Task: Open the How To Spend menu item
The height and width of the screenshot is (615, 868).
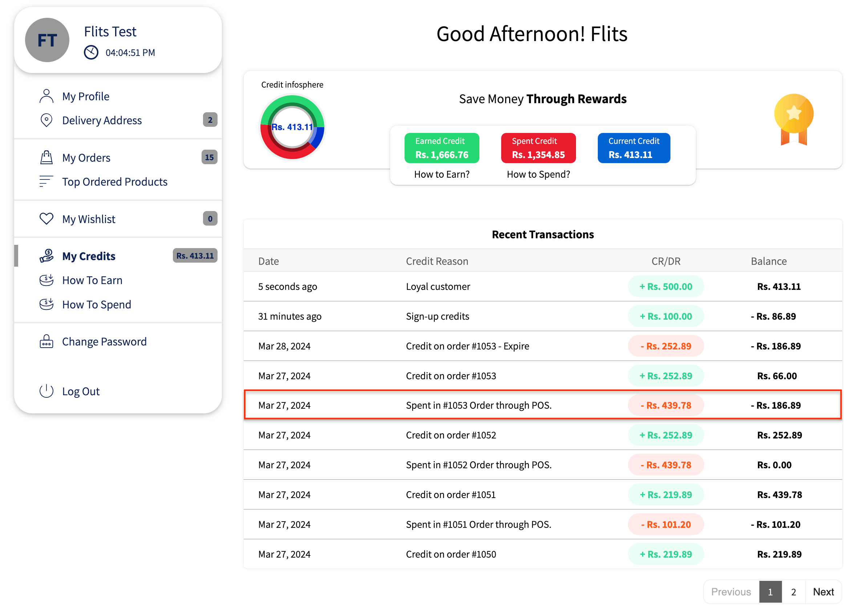Action: pyautogui.click(x=97, y=304)
